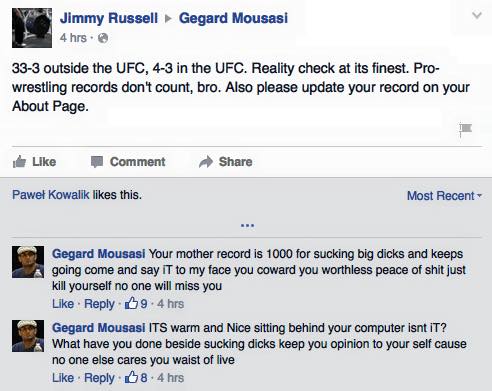Click Jimmy Russell profile picture thumbnail

click(x=32, y=28)
